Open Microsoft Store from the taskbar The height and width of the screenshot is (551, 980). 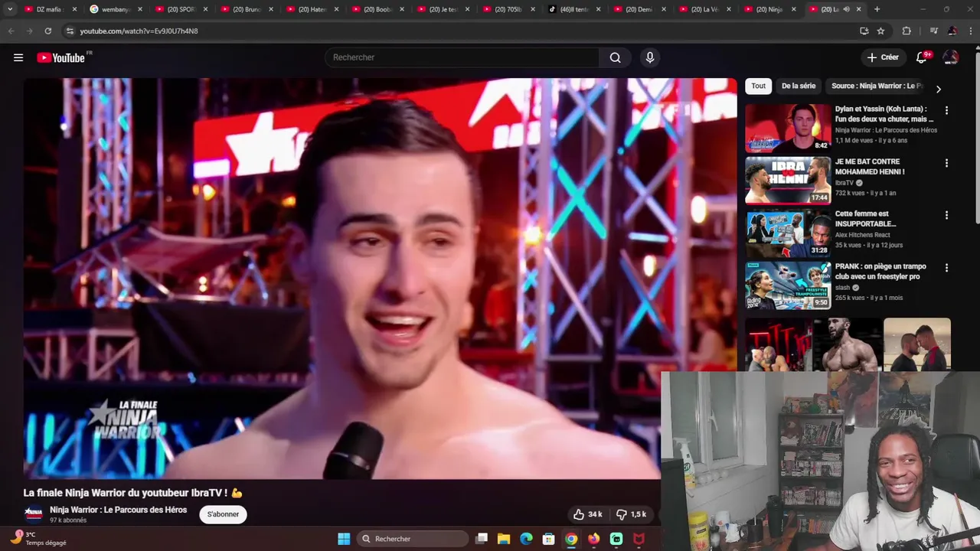pyautogui.click(x=548, y=539)
